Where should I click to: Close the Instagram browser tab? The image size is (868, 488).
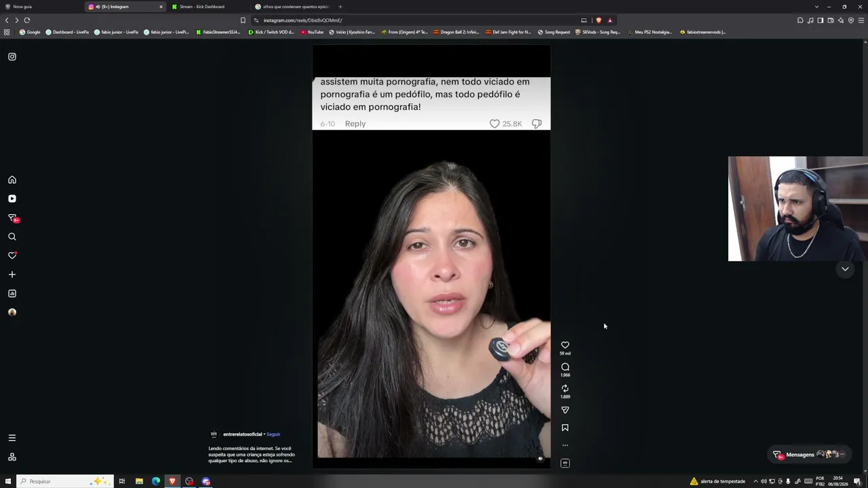(x=161, y=7)
